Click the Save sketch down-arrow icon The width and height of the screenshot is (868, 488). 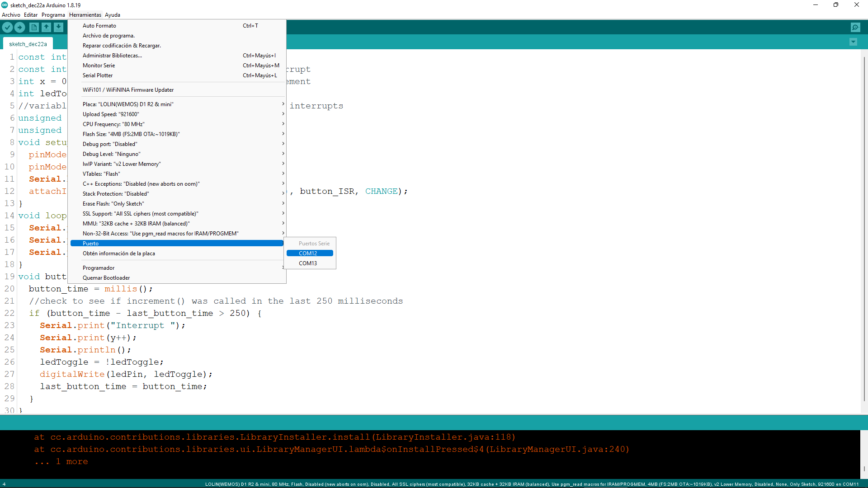[59, 28]
